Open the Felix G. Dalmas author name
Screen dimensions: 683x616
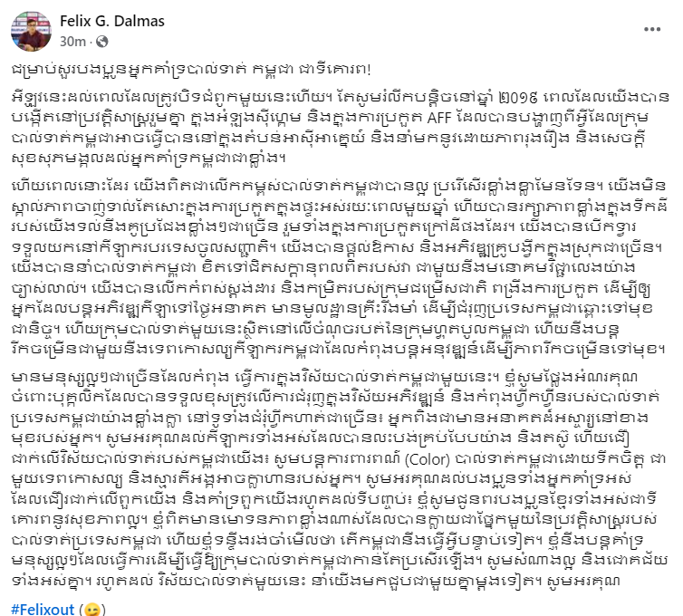tap(112, 21)
